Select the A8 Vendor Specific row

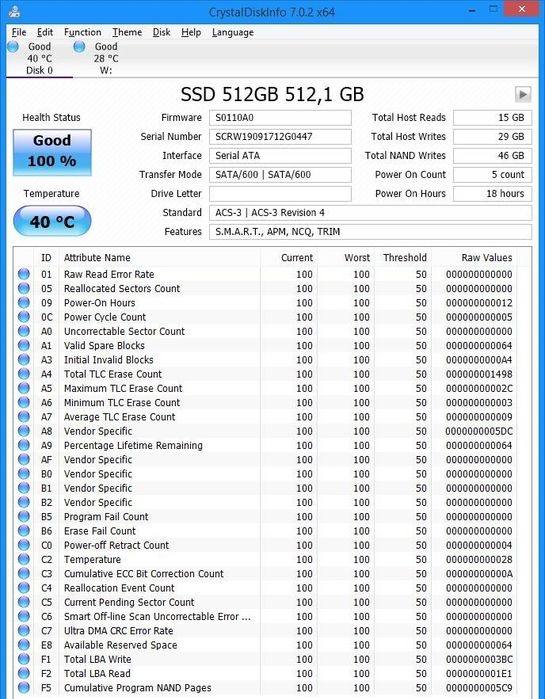tap(266, 431)
